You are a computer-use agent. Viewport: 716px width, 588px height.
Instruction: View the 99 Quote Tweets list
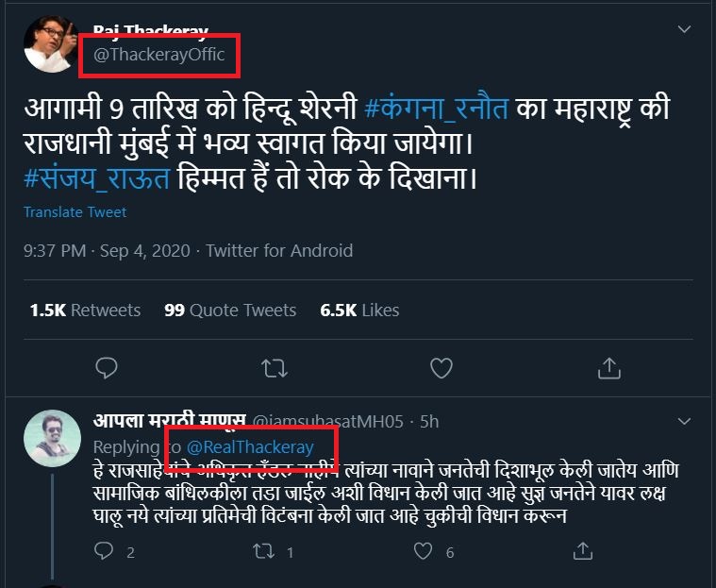pos(229,310)
